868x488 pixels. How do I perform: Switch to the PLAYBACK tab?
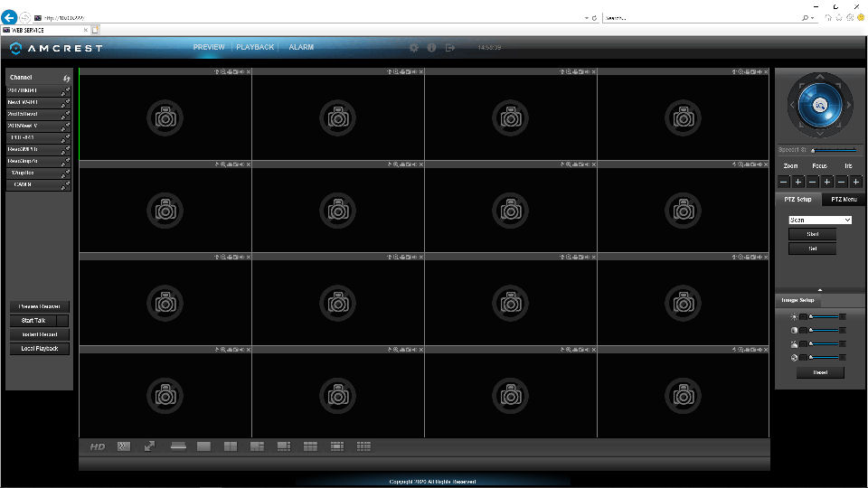[x=255, y=48]
